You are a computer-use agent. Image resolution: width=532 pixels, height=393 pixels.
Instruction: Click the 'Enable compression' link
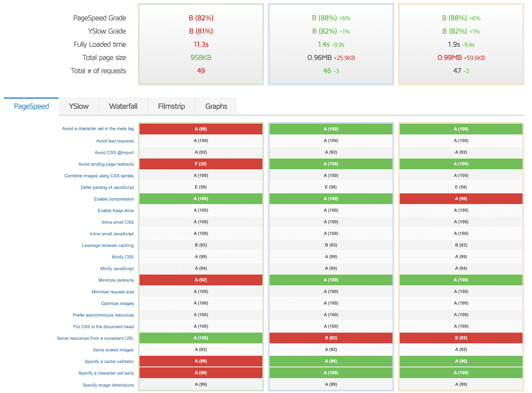(x=114, y=199)
